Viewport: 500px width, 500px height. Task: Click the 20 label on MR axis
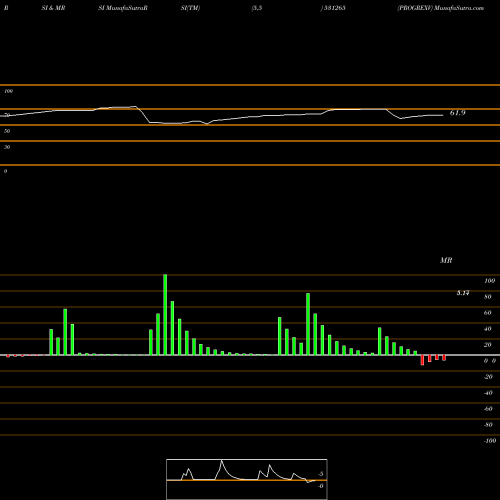(488, 345)
